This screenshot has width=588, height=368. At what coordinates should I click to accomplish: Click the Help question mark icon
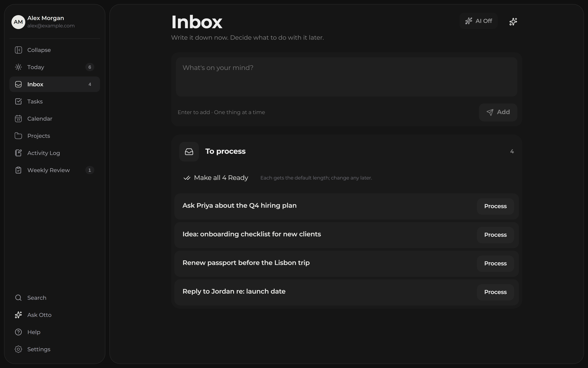pos(18,332)
